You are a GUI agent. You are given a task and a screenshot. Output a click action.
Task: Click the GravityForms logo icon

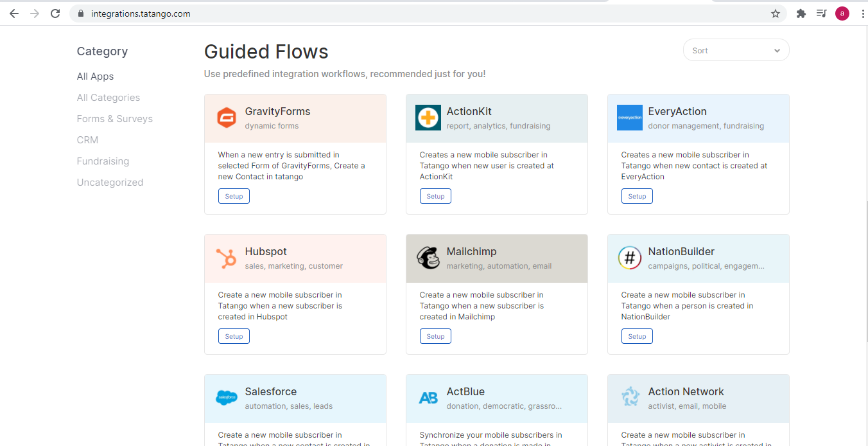coord(227,118)
